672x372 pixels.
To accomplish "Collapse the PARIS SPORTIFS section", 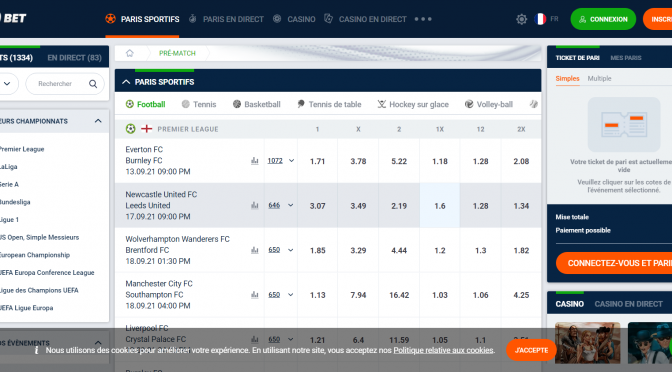I will [126, 82].
